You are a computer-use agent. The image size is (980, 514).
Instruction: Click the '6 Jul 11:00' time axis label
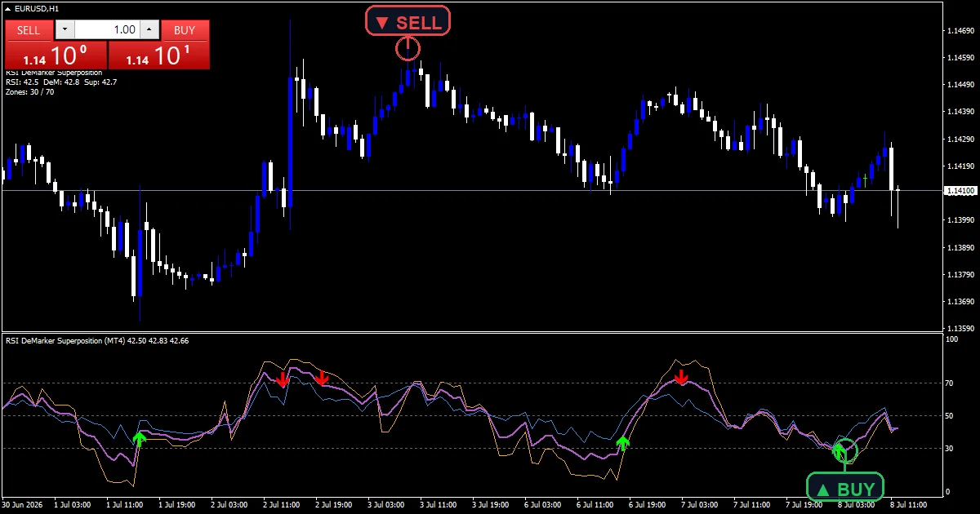click(595, 505)
